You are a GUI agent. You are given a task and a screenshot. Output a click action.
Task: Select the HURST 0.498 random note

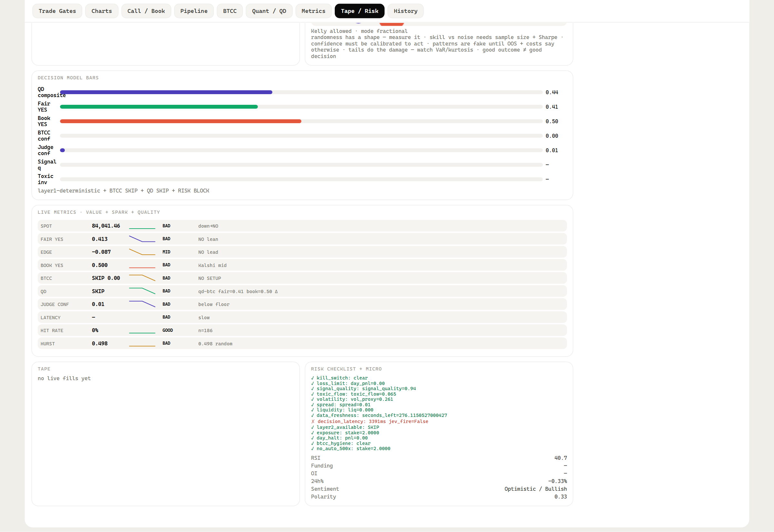click(215, 344)
